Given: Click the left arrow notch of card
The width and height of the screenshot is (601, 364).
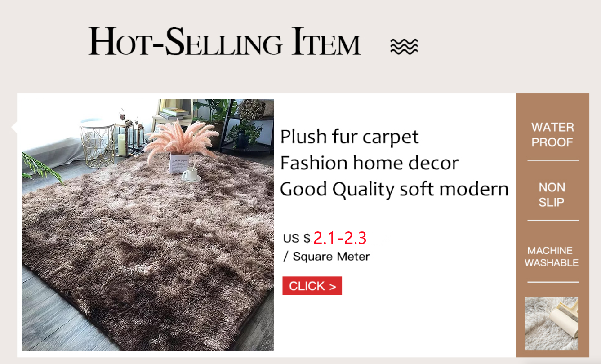Looking at the screenshot, I should [14, 128].
